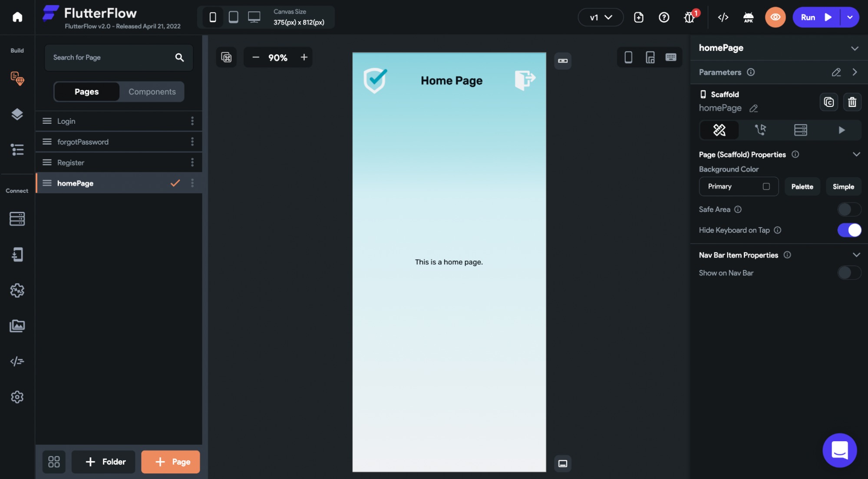Select the desktop canvas size icon
The width and height of the screenshot is (868, 479).
click(x=254, y=17)
